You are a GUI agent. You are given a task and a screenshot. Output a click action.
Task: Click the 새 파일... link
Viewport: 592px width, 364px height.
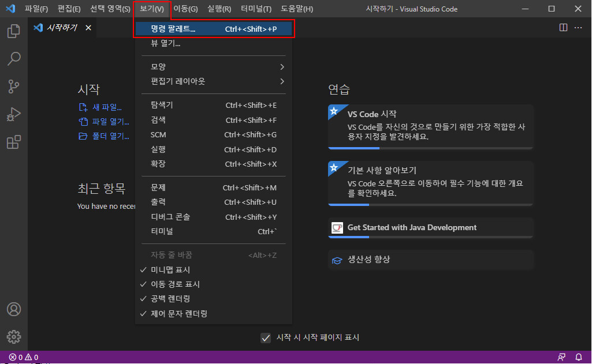click(107, 107)
